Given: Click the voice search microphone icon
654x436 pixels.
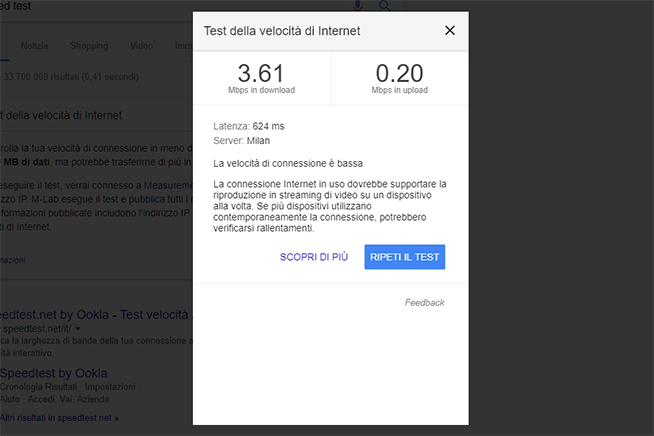Looking at the screenshot, I should coord(357,5).
